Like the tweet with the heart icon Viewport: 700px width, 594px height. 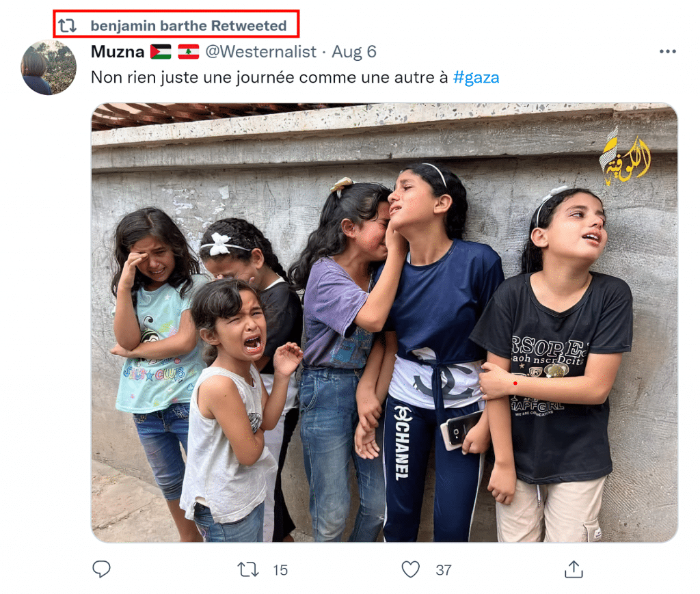[410, 569]
